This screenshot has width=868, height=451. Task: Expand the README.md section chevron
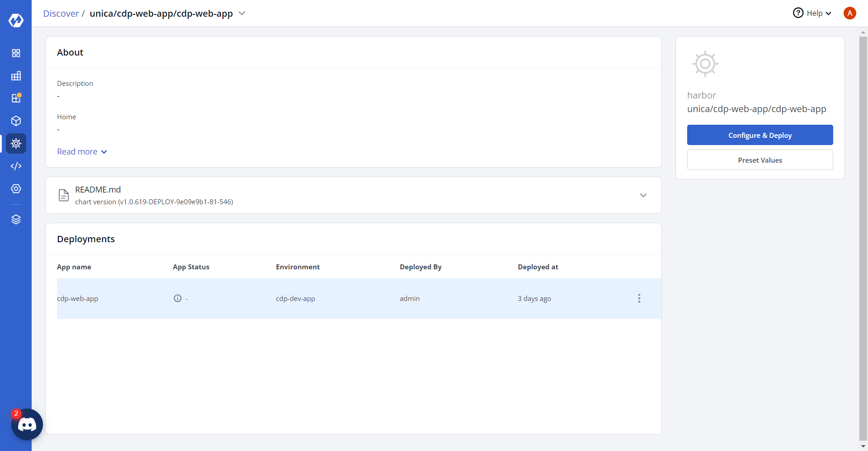tap(643, 195)
